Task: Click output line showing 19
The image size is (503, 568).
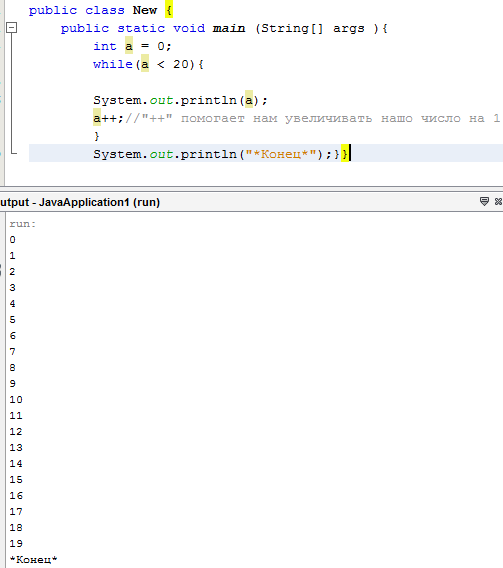Action: [16, 543]
